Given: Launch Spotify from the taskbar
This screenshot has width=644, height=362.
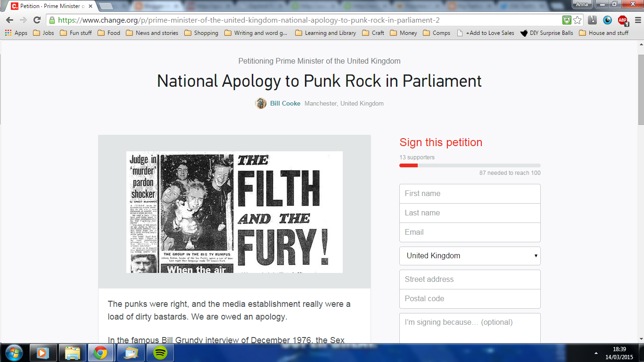Looking at the screenshot, I should pyautogui.click(x=160, y=353).
